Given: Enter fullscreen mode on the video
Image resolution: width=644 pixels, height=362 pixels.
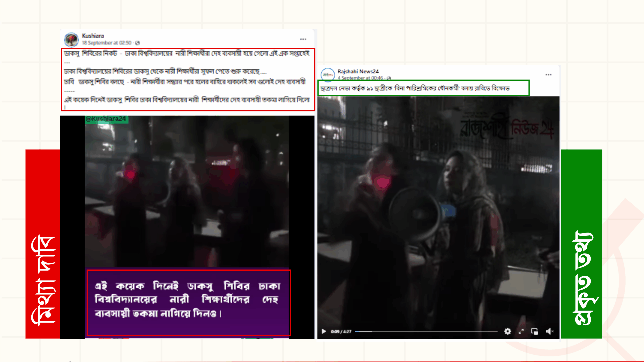Looking at the screenshot, I should pos(521,331).
